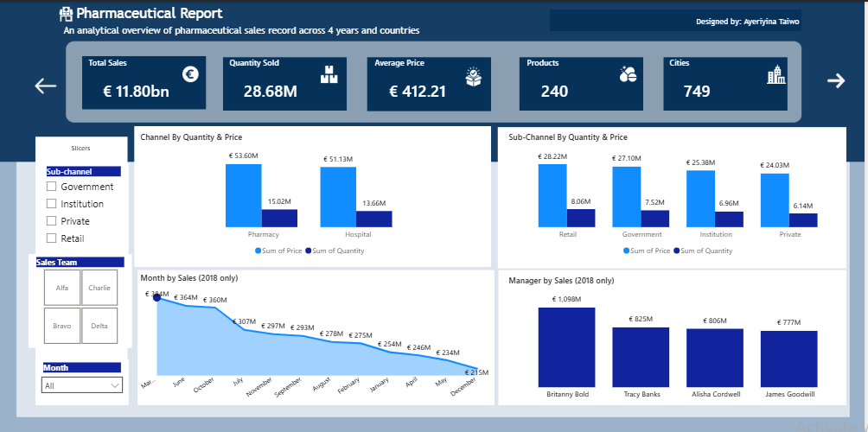Select Delta sales team tile
The height and width of the screenshot is (432, 868).
click(99, 326)
